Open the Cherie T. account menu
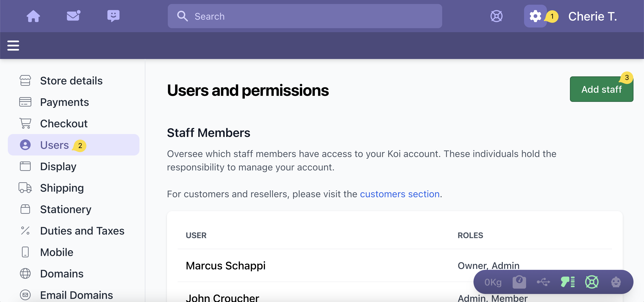This screenshot has height=302, width=644. (592, 16)
